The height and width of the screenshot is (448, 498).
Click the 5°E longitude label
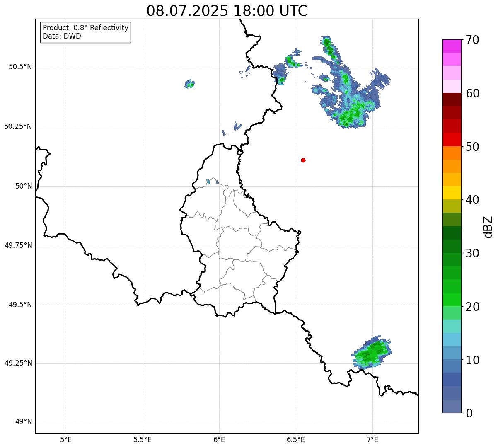coord(66,439)
